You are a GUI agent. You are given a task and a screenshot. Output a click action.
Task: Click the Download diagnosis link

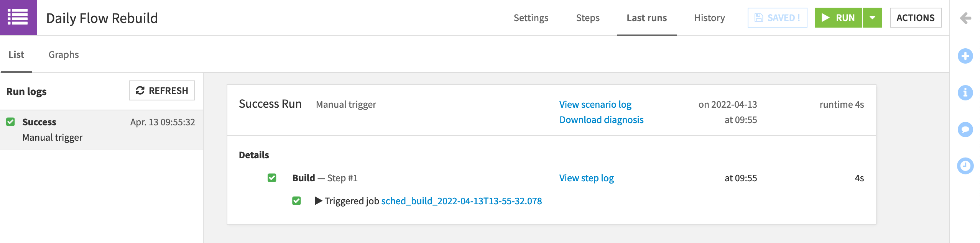601,120
